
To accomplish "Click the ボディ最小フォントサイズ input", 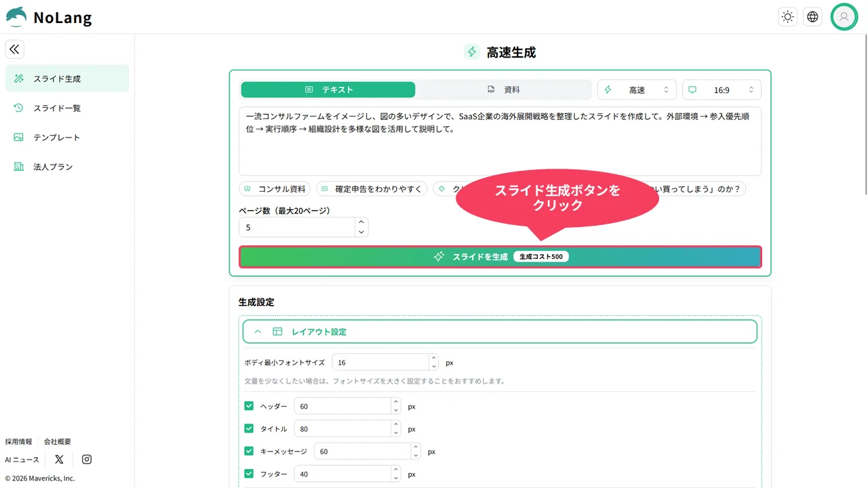I will pyautogui.click(x=380, y=363).
